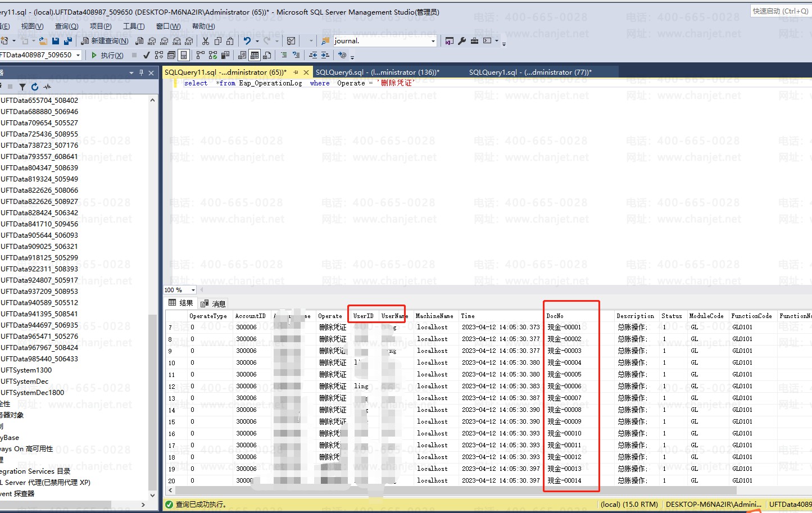Click the 新建查询(N) button
Viewport: 812px width, 513px height.
click(105, 41)
